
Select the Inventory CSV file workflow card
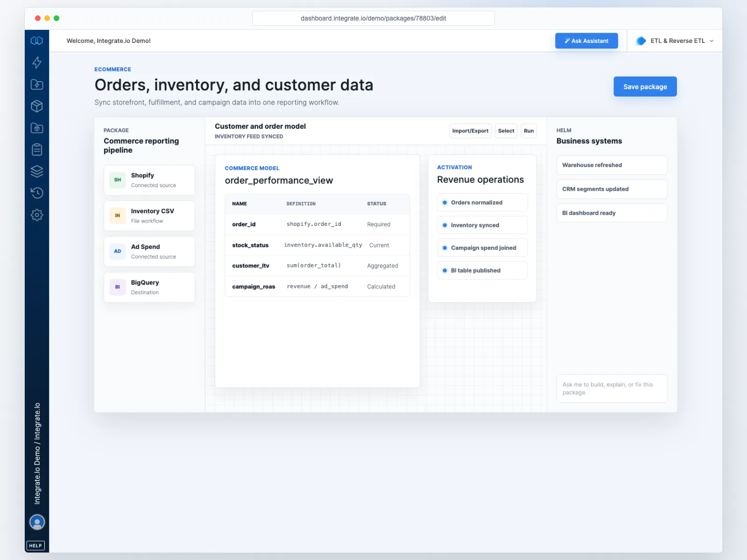(149, 216)
